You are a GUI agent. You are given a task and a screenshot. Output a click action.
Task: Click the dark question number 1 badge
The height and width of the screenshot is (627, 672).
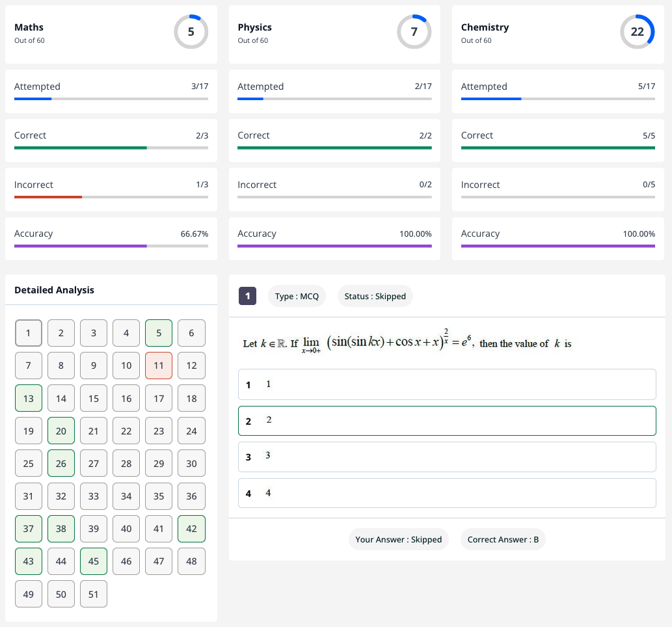tap(247, 296)
